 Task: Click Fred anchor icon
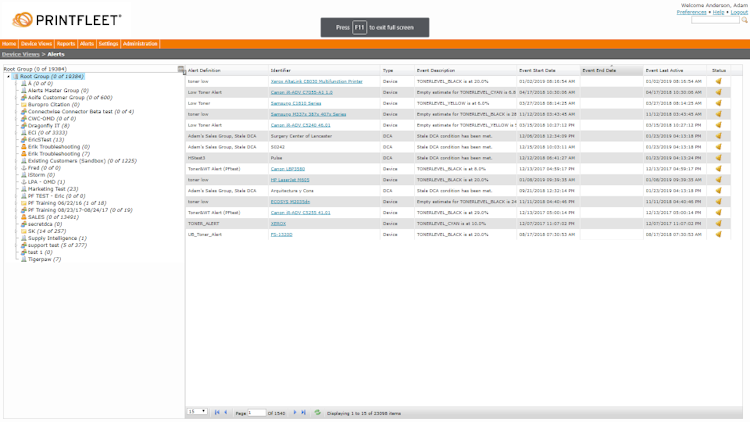point(23,168)
